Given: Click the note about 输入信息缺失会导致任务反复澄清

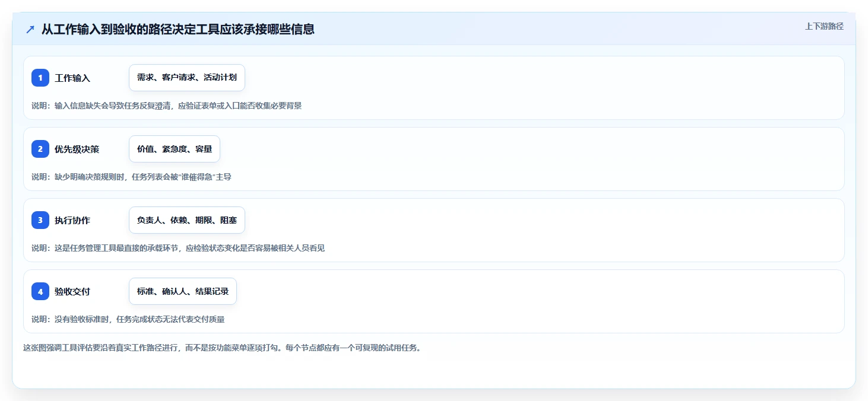Looking at the screenshot, I should 167,106.
